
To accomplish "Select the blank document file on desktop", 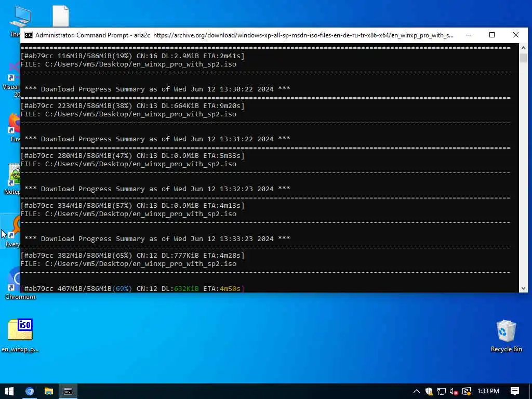I will pos(61,16).
